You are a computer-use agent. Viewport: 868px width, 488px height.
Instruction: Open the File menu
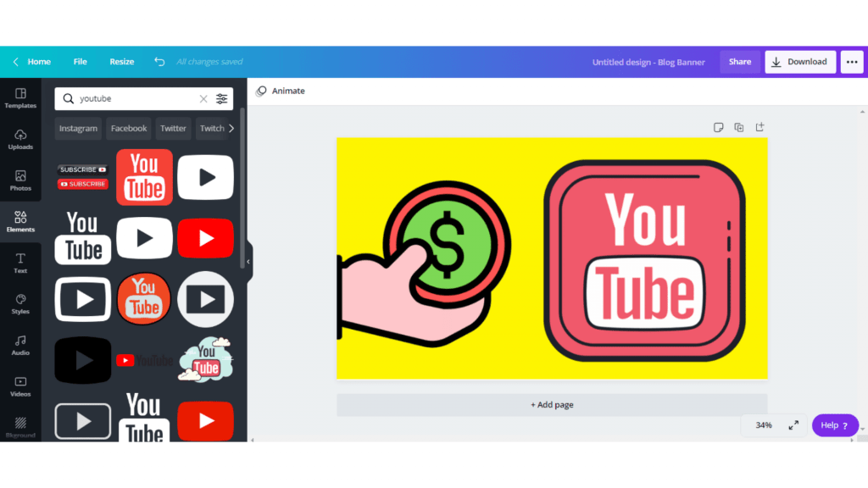click(x=81, y=61)
